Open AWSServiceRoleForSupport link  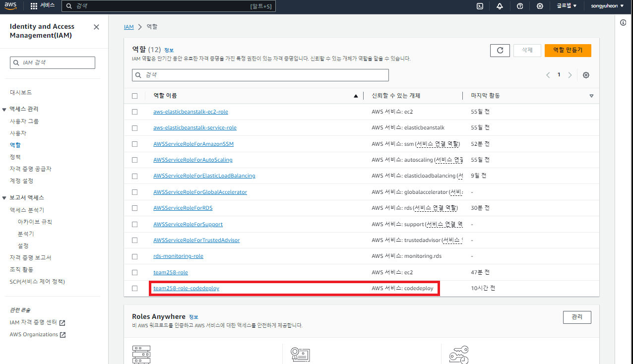click(188, 224)
